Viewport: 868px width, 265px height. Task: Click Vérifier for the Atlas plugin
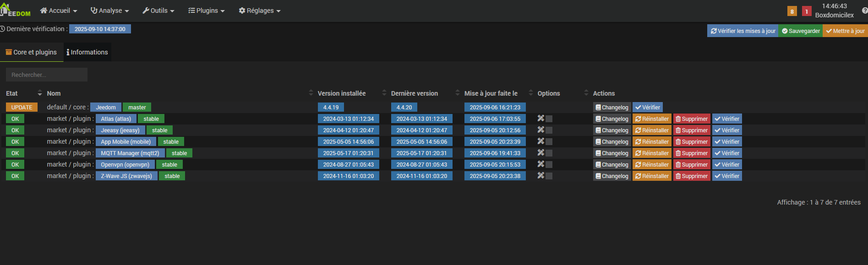(727, 119)
